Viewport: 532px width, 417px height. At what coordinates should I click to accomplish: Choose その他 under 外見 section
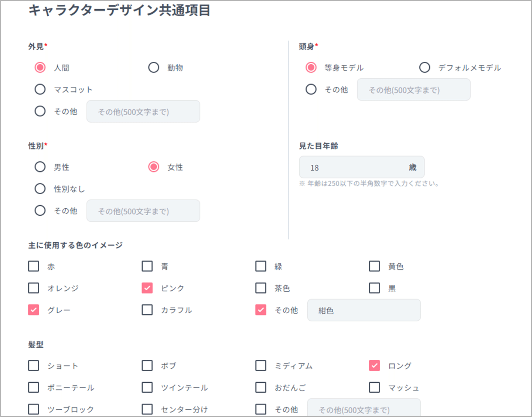(x=40, y=111)
